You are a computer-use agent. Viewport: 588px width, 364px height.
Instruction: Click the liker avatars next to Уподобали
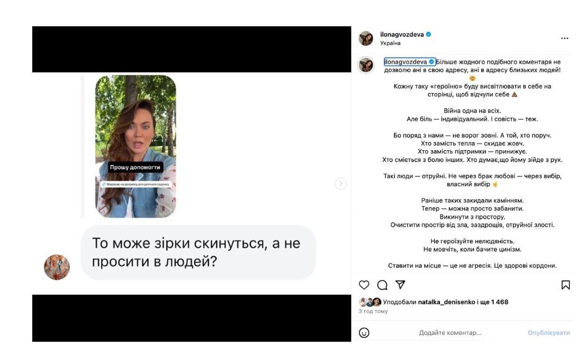pos(370,302)
